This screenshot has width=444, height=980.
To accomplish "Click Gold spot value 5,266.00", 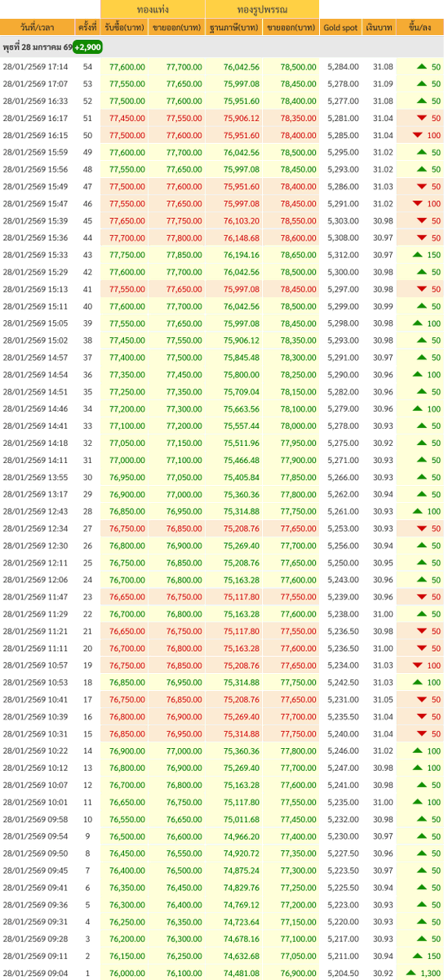I will (342, 477).
